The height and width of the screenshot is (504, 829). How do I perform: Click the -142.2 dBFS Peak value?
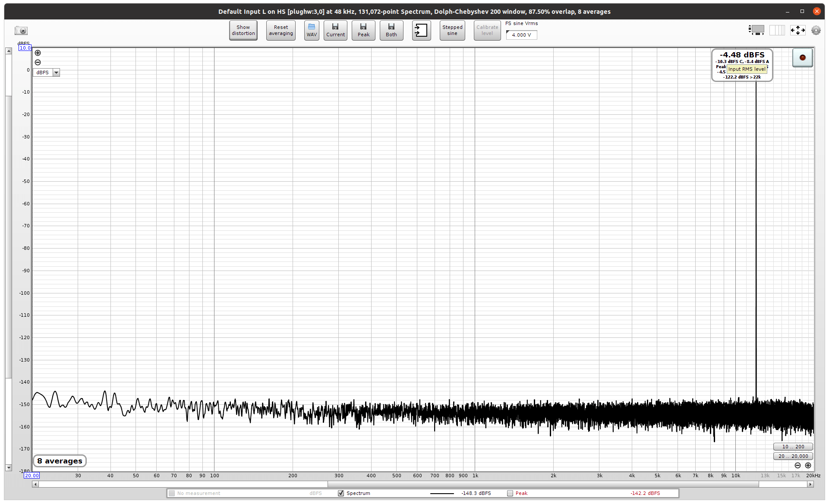click(x=645, y=493)
